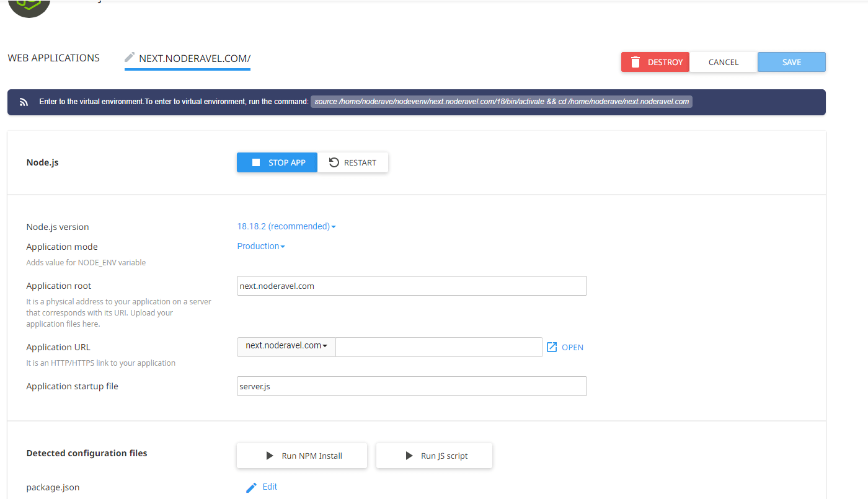Viewport: 868px width, 499px height.
Task: Cancel the application changes
Action: pos(724,62)
